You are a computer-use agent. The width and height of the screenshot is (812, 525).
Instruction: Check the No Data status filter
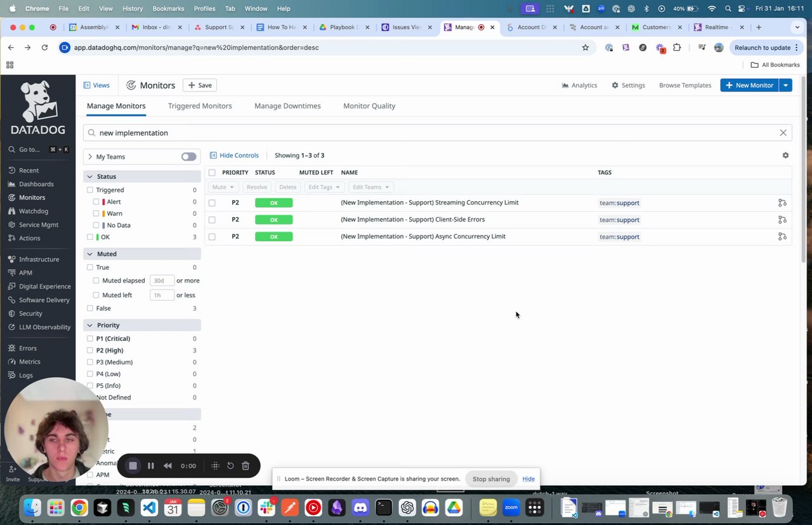click(96, 225)
